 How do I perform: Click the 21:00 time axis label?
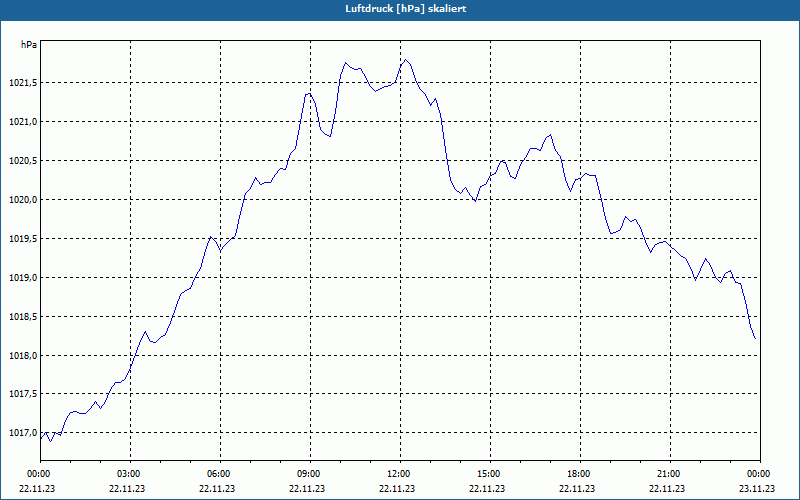(x=670, y=474)
